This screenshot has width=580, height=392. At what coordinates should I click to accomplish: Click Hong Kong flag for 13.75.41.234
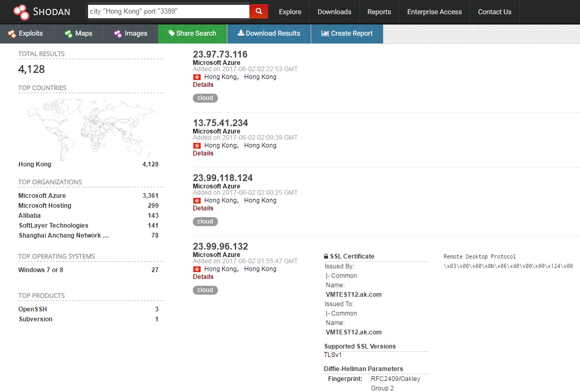197,146
